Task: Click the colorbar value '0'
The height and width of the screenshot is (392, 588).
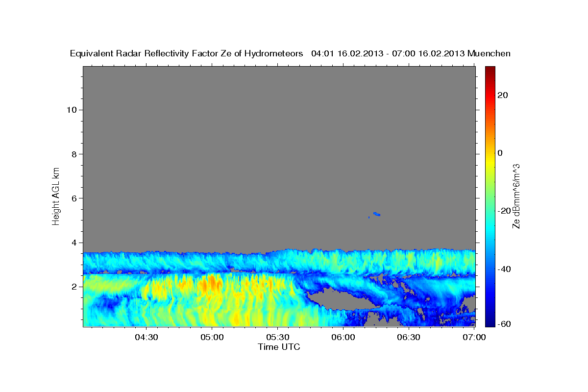Action: (500, 153)
